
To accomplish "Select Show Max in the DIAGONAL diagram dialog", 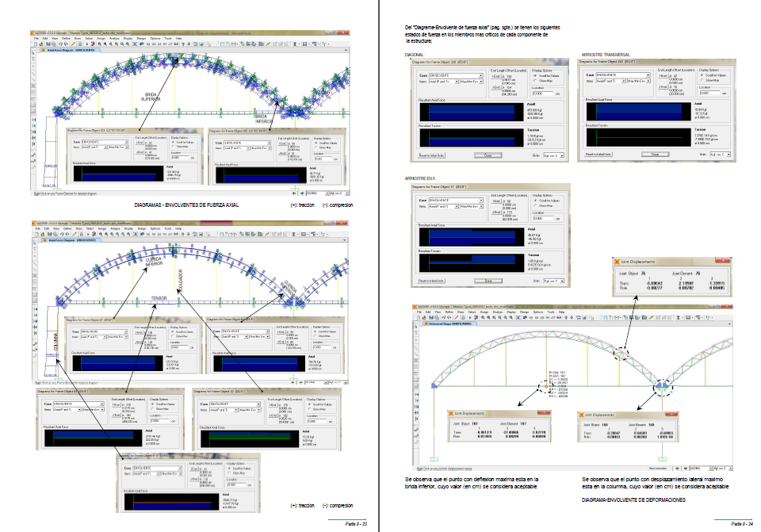I will pyautogui.click(x=535, y=80).
